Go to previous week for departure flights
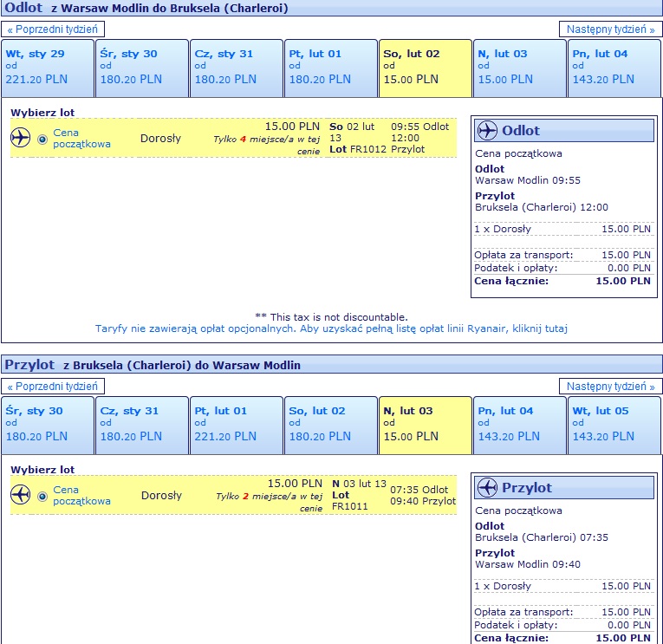 coord(53,29)
